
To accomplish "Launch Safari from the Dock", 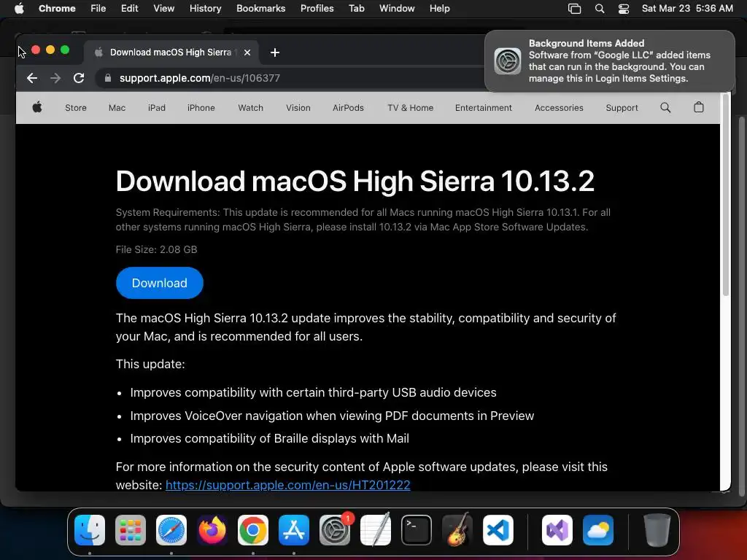I will (171, 530).
